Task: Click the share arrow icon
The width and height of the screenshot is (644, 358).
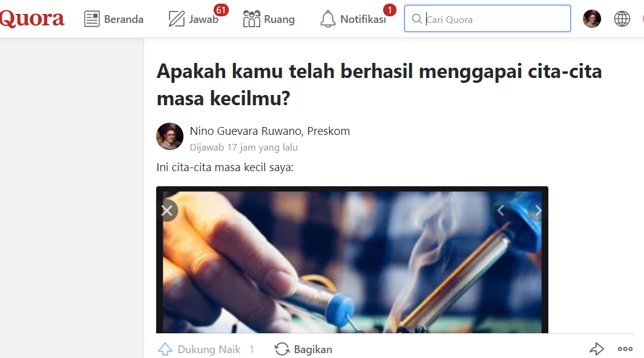Action: pyautogui.click(x=596, y=349)
